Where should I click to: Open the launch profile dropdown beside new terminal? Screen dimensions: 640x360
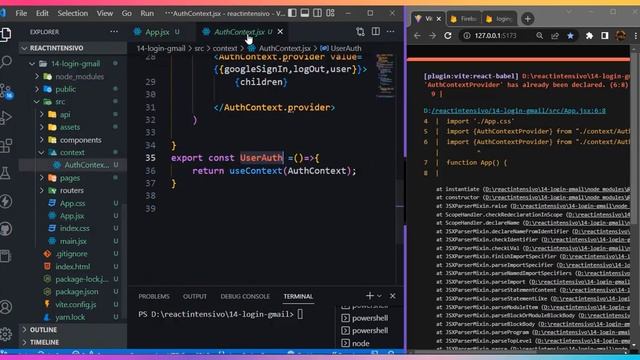(380, 296)
